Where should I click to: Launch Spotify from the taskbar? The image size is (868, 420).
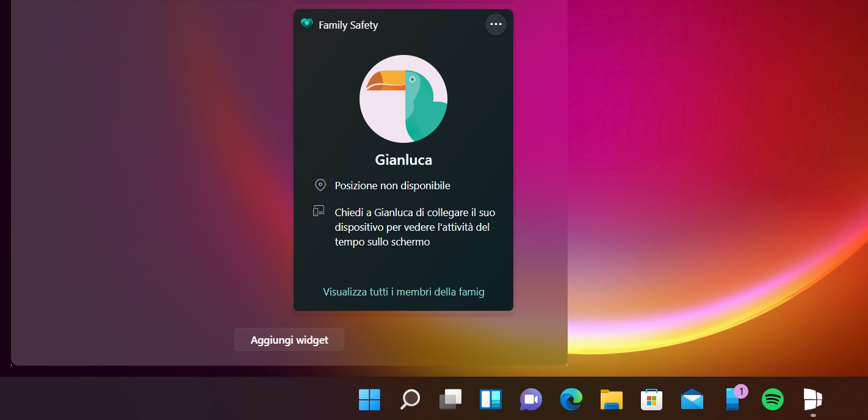point(773,400)
